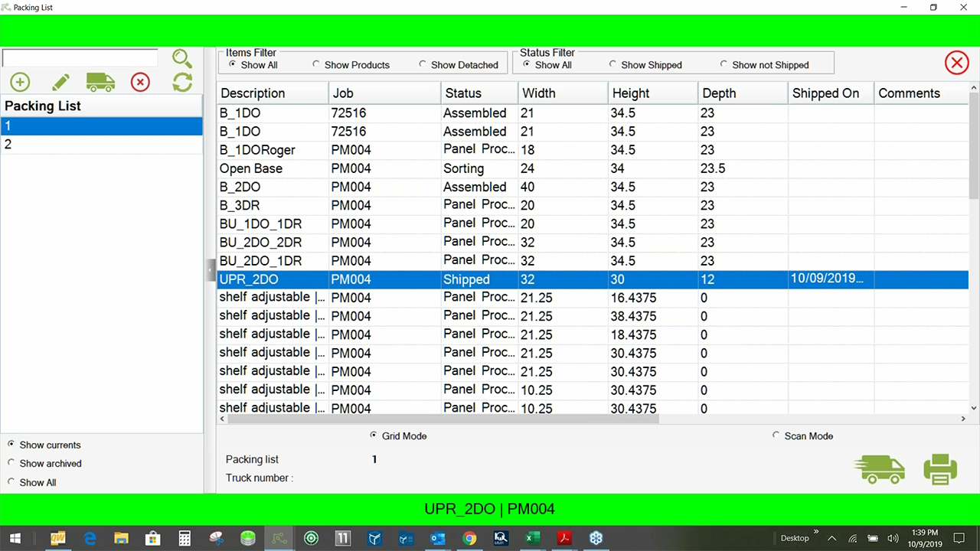The width and height of the screenshot is (980, 551).
Task: Click the red delete packing list icon
Action: click(140, 83)
